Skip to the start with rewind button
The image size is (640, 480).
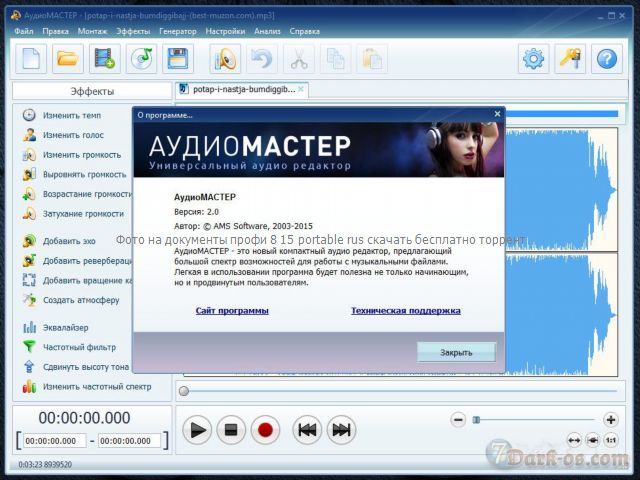(307, 430)
